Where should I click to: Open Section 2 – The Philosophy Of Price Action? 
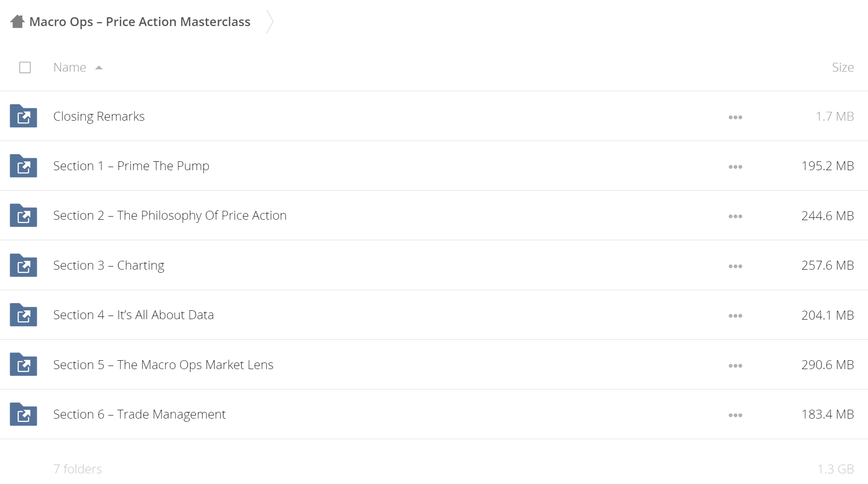[x=170, y=215]
